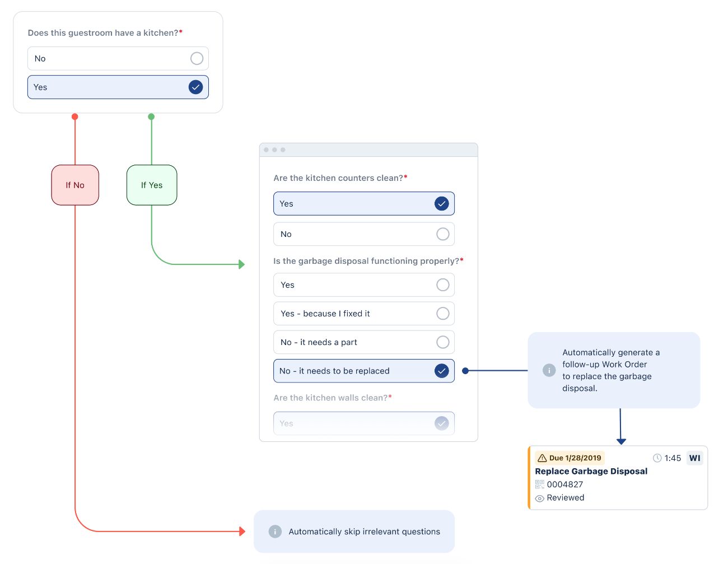Select Yes for kitchen counters clean
The width and height of the screenshot is (728, 564).
(363, 204)
